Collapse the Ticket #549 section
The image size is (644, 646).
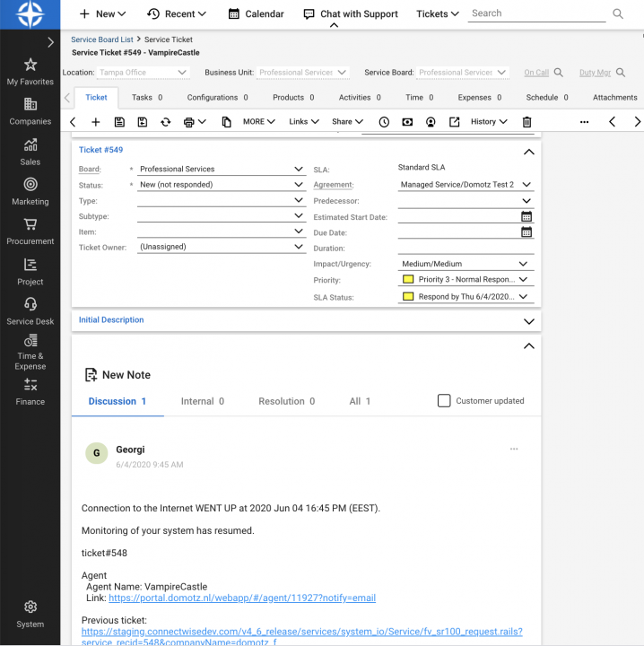click(528, 152)
